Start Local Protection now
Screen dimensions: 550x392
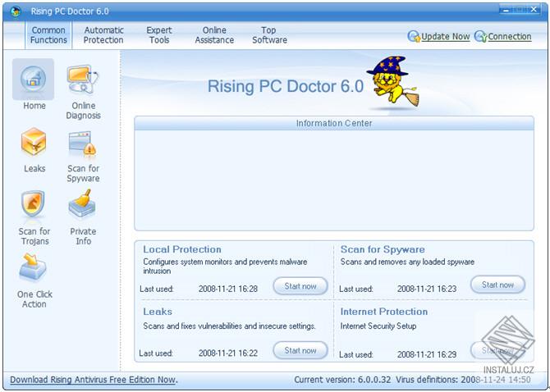tap(300, 286)
